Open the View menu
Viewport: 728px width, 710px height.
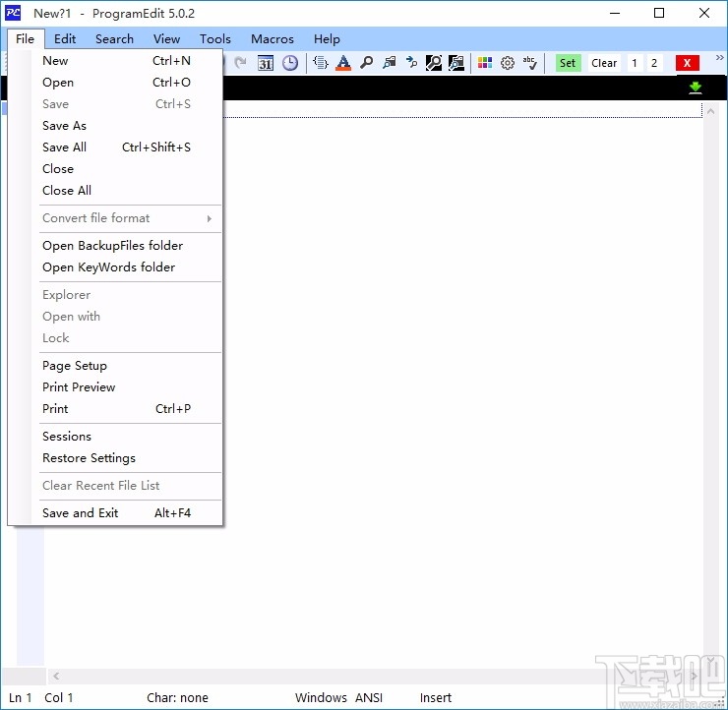pyautogui.click(x=166, y=39)
